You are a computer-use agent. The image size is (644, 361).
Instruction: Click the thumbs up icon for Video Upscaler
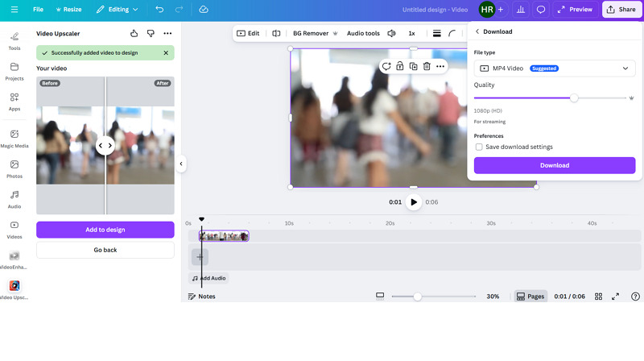pos(134,34)
